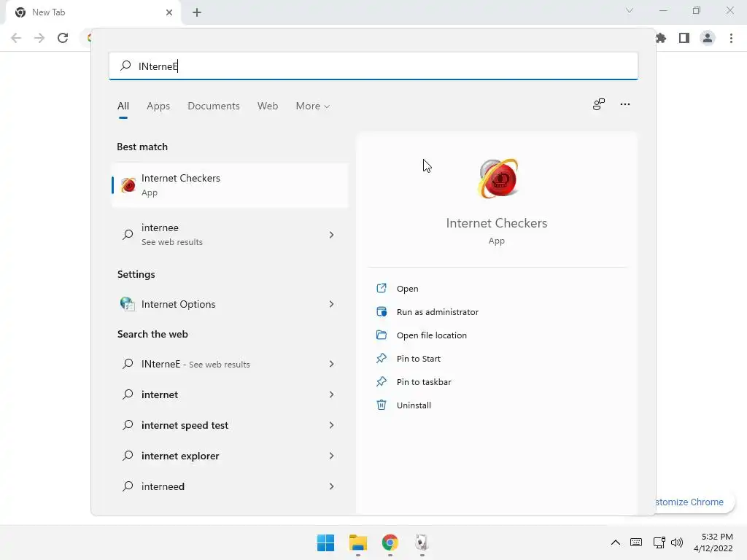Click the large Internet Checkers app icon
This screenshot has width=747, height=560.
(x=498, y=179)
